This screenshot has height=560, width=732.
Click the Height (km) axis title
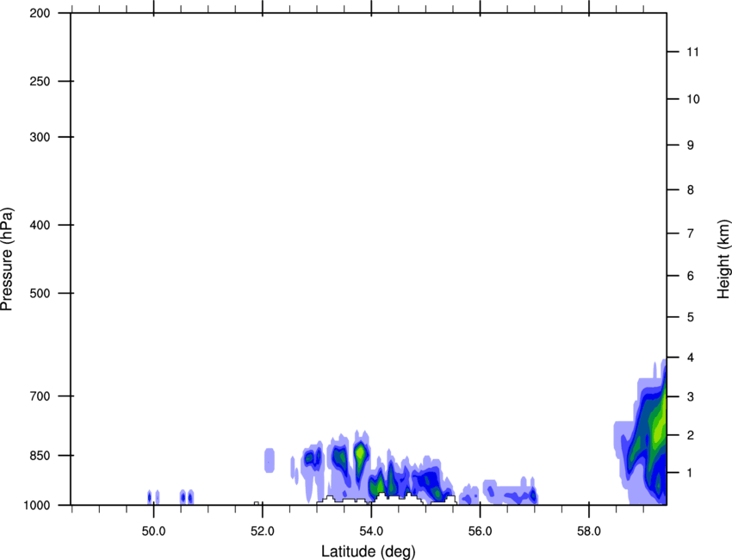pyautogui.click(x=723, y=258)
